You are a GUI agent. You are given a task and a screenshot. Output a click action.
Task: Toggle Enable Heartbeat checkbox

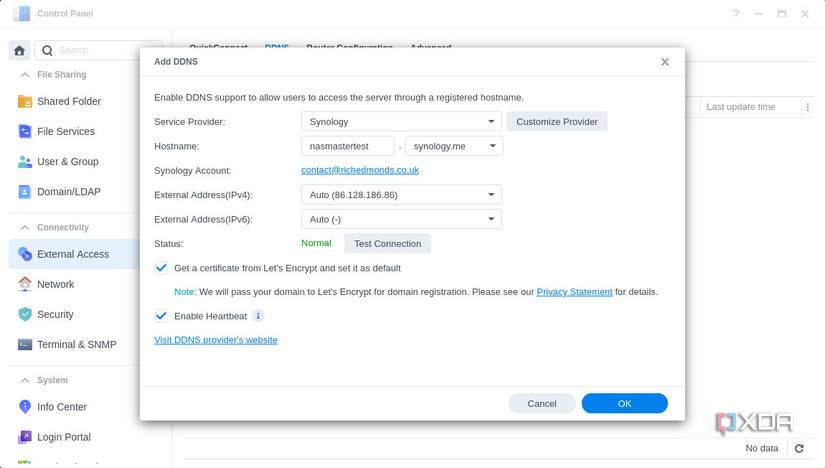pos(161,316)
